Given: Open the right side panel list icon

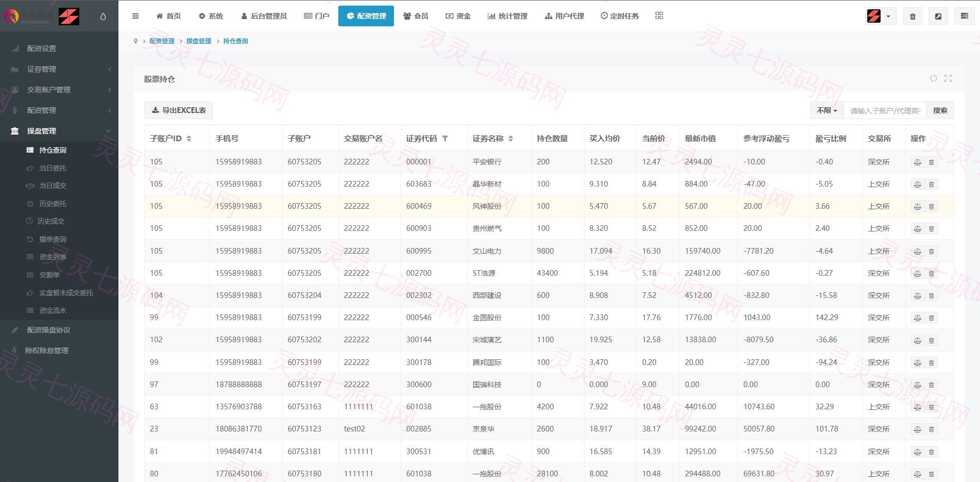Looking at the screenshot, I should [965, 16].
